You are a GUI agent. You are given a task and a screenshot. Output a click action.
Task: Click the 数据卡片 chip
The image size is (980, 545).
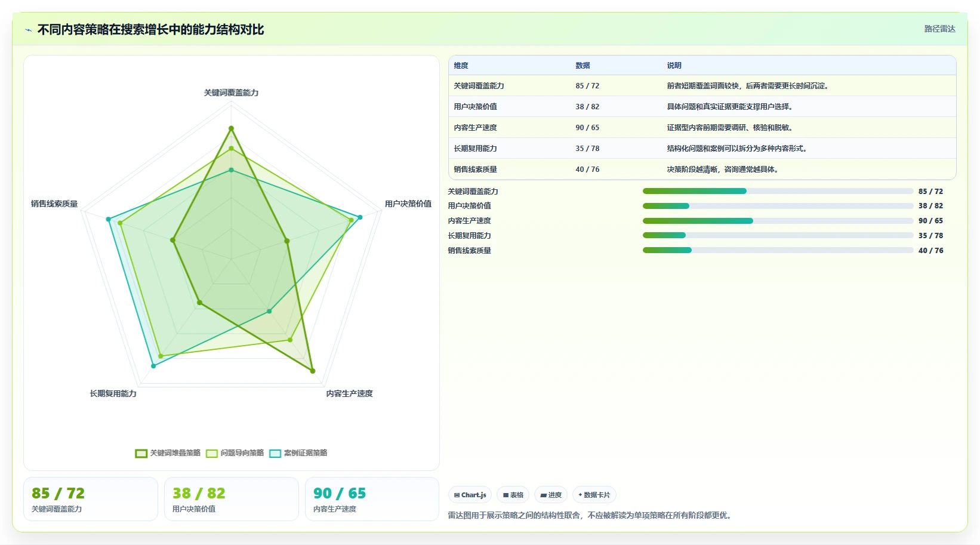(x=594, y=495)
